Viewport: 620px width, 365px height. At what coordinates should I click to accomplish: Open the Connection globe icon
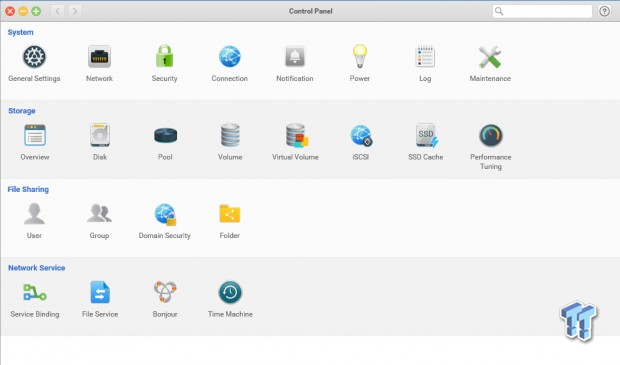230,57
